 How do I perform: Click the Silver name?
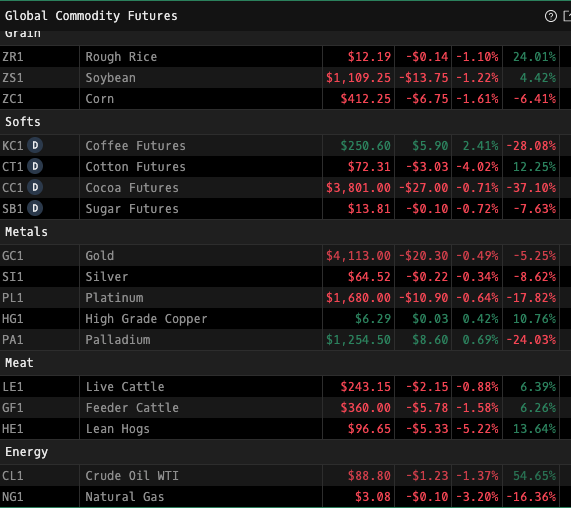(107, 277)
